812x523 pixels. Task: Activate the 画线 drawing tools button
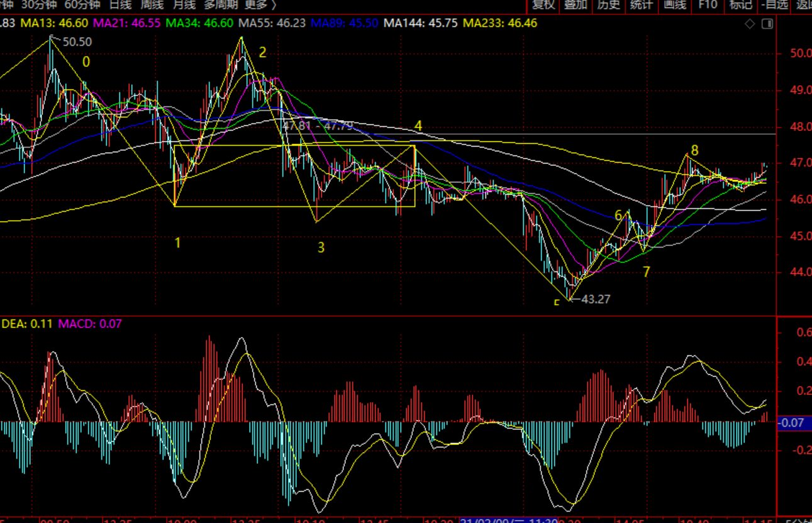tap(675, 5)
